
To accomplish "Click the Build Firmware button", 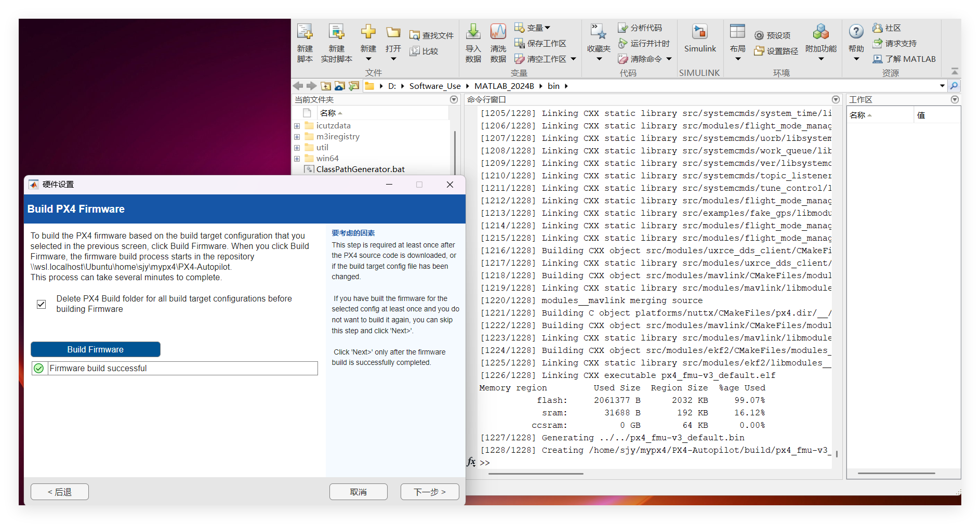I will (x=96, y=349).
